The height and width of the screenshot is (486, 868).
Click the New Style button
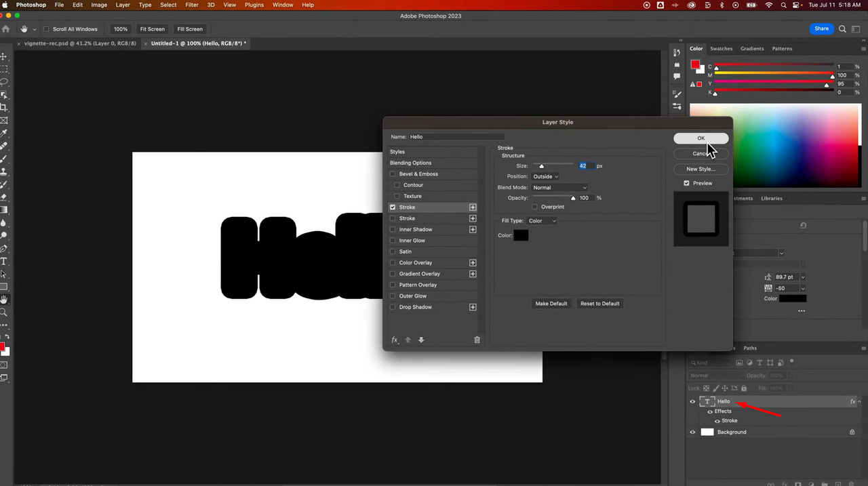click(x=701, y=169)
